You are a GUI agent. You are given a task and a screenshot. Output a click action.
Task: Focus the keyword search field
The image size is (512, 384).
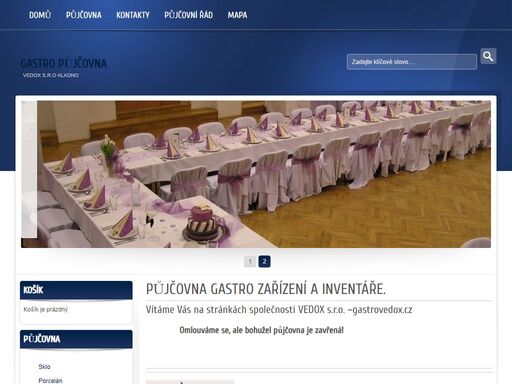coord(412,62)
